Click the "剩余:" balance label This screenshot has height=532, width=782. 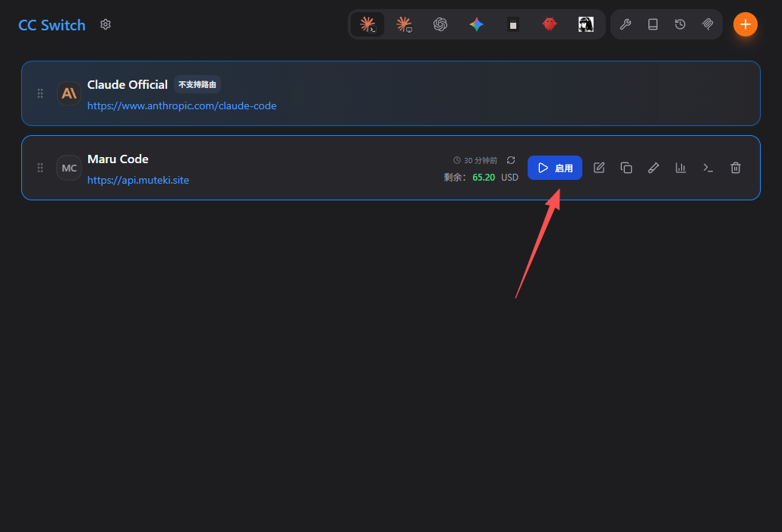(x=456, y=178)
